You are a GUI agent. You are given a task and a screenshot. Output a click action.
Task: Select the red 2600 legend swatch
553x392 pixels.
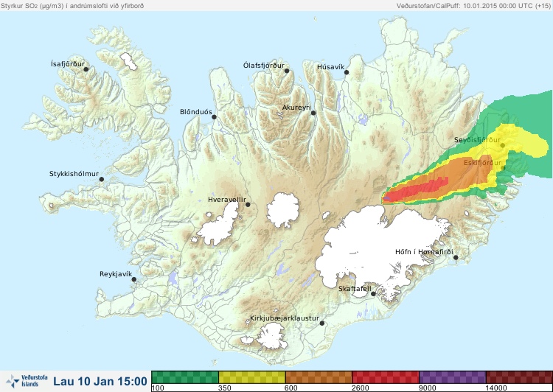[386, 377]
